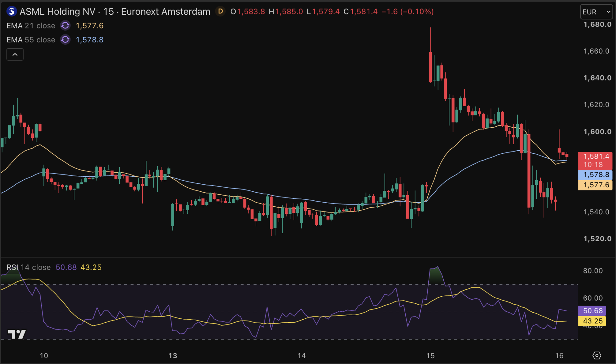Image resolution: width=616 pixels, height=364 pixels.
Task: Click the 1,577.6 orange EMA price tag
Action: (596, 185)
